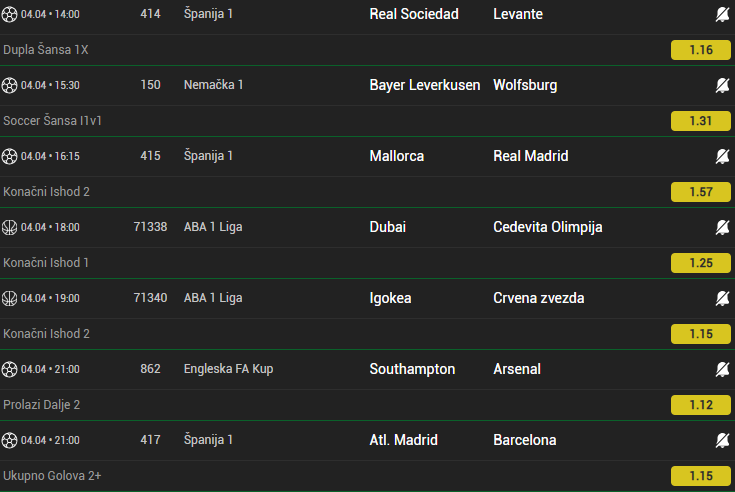Screen dimensions: 735x492
Task: Pick 1.25 odds for Dubai win
Action: [700, 262]
